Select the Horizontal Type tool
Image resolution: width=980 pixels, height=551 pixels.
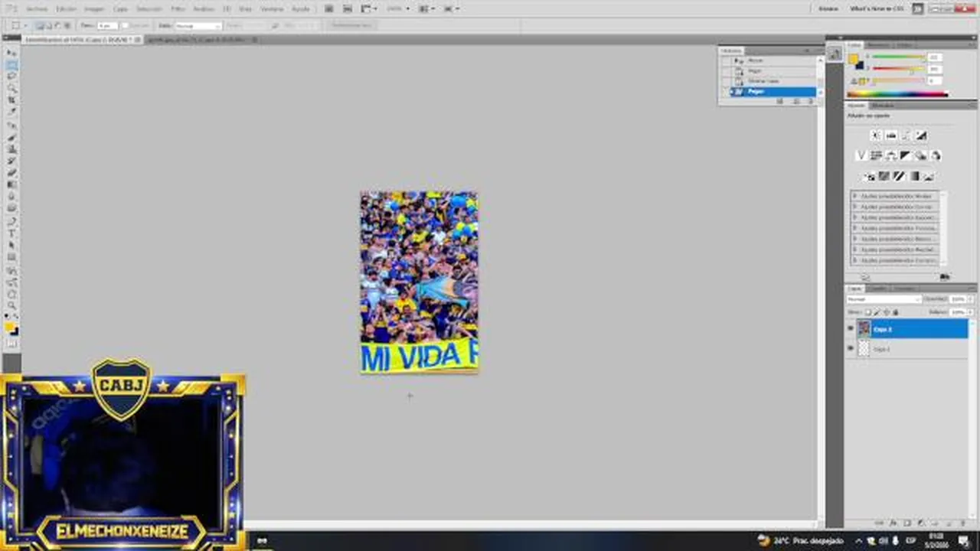(11, 233)
